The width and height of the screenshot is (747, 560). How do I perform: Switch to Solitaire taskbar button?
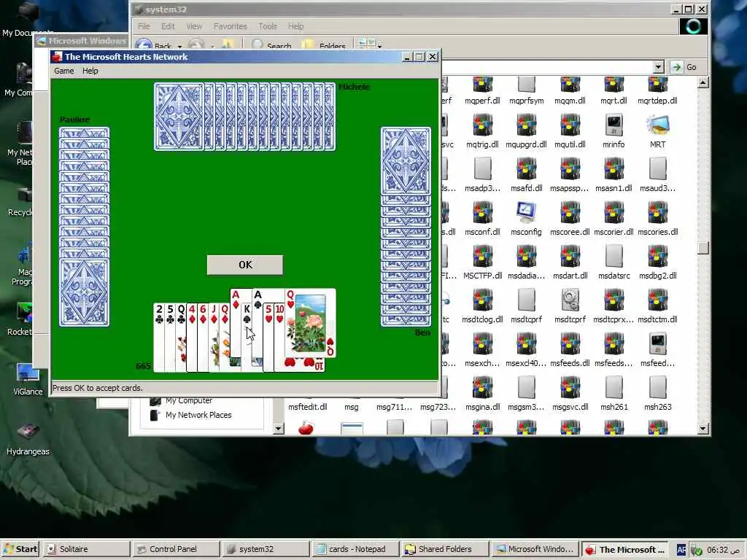[x=86, y=549]
